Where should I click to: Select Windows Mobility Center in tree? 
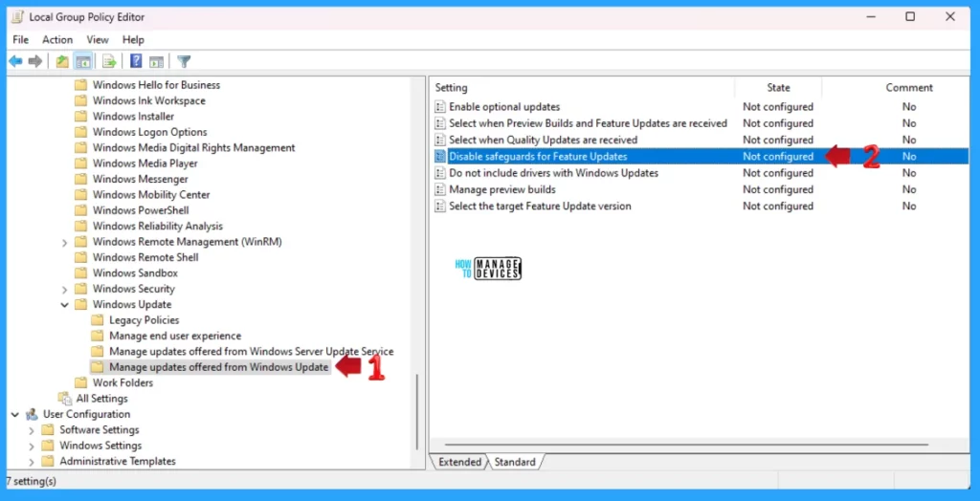(151, 195)
